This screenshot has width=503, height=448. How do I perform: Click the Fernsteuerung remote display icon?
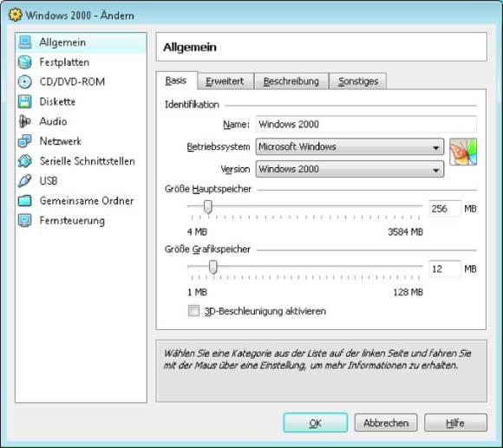coord(24,220)
